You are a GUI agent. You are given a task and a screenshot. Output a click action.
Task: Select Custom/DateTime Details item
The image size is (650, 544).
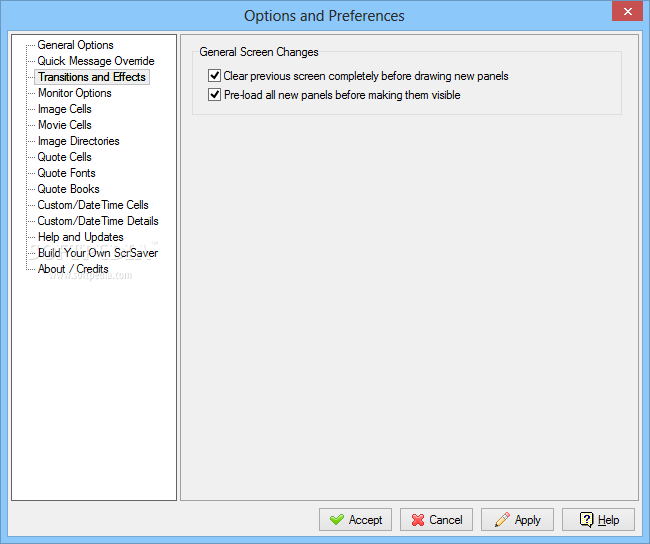click(x=98, y=221)
